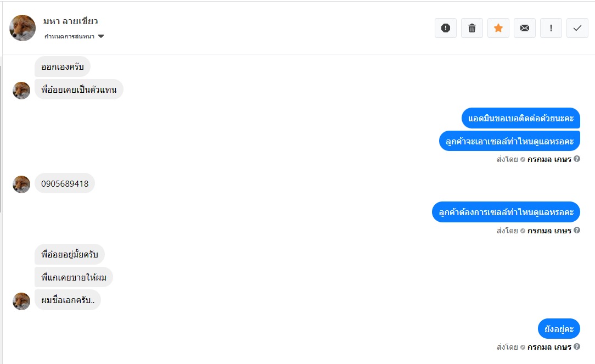Open sender กรกมล เกษร under ลูกค้าต้องการเซลล์ท่าไหนดูแลหรอคะ

[549, 231]
